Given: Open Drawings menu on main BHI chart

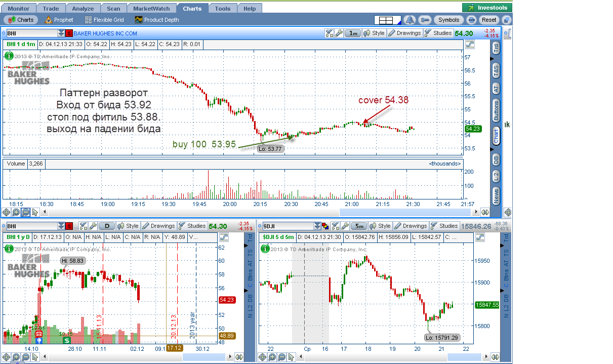Looking at the screenshot, I should click(x=404, y=33).
